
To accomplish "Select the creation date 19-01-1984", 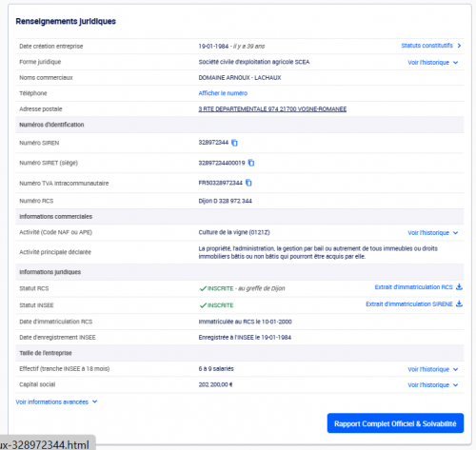I will click(213, 47).
